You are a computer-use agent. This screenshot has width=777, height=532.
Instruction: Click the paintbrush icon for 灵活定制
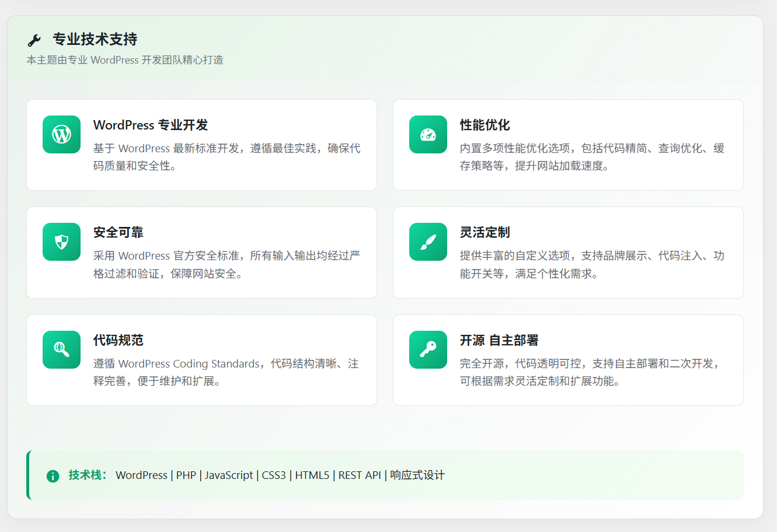428,242
